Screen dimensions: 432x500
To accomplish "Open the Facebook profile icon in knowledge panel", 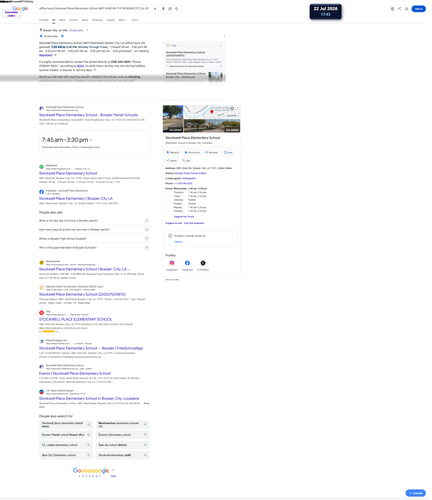I will 187,263.
